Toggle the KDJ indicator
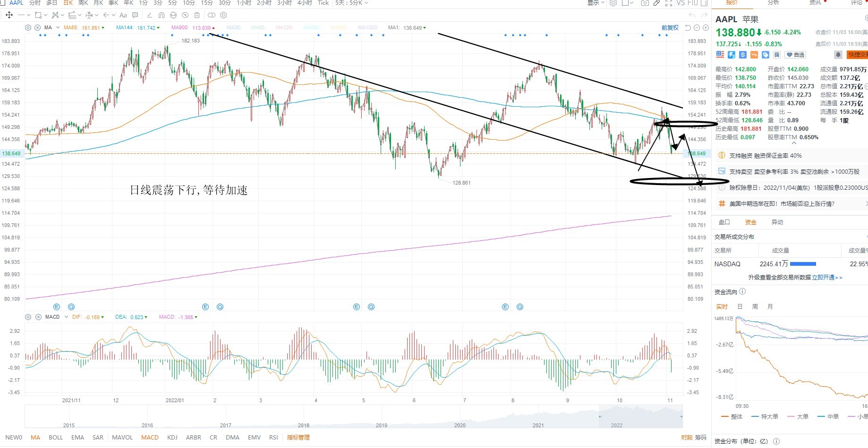Image resolution: width=868 pixels, height=448 pixels. pos(172,438)
